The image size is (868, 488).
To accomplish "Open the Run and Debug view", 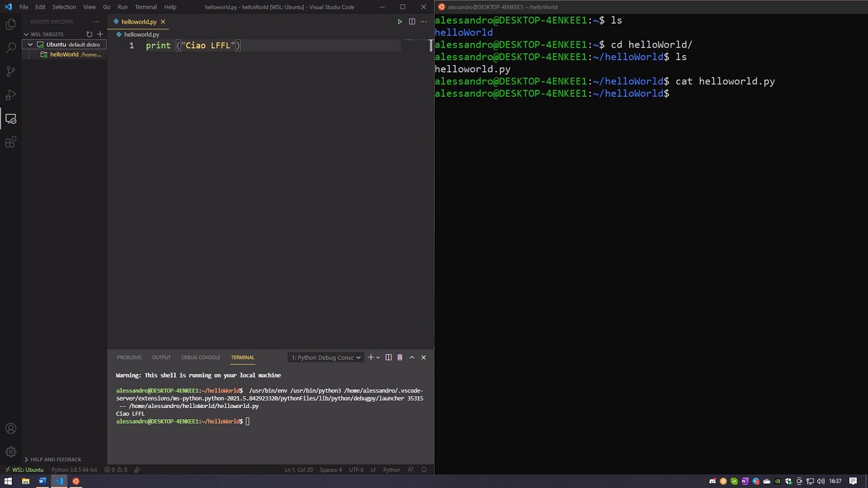I will [11, 95].
